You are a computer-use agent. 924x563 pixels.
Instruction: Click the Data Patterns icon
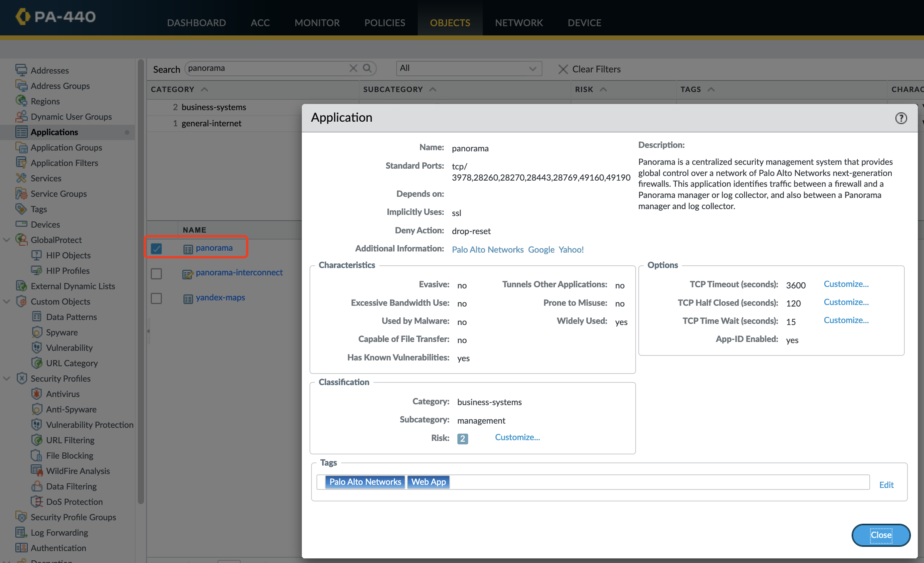pyautogui.click(x=37, y=317)
